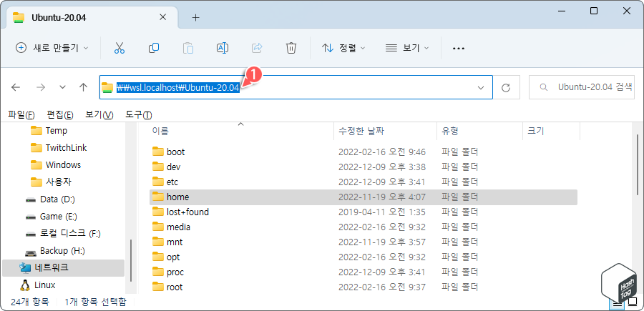Select the etc folder row

(364, 182)
